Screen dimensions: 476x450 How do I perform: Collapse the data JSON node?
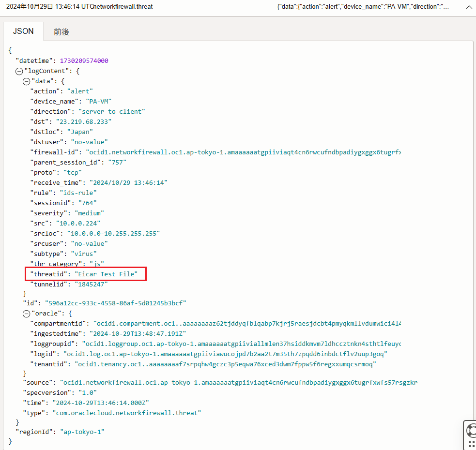(x=27, y=81)
